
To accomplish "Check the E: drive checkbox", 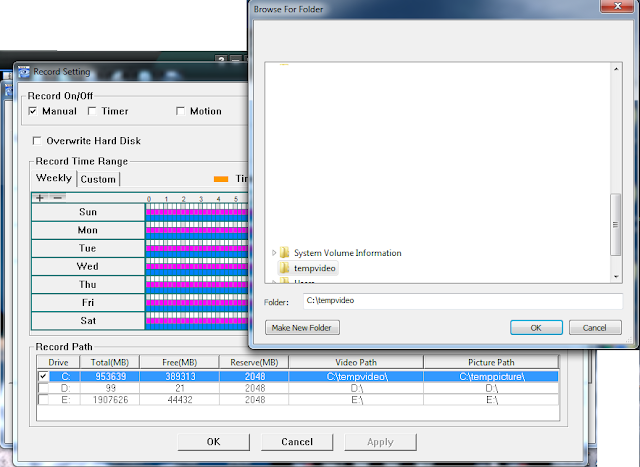I will coord(43,400).
